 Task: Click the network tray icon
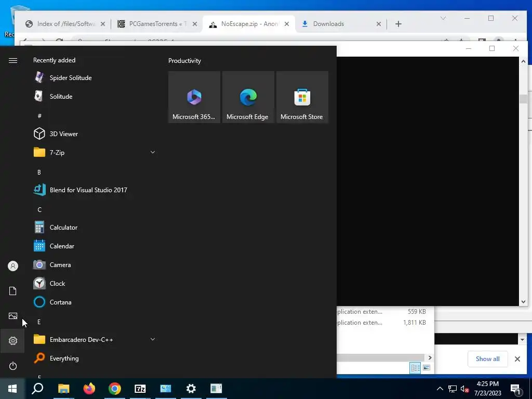(x=453, y=389)
